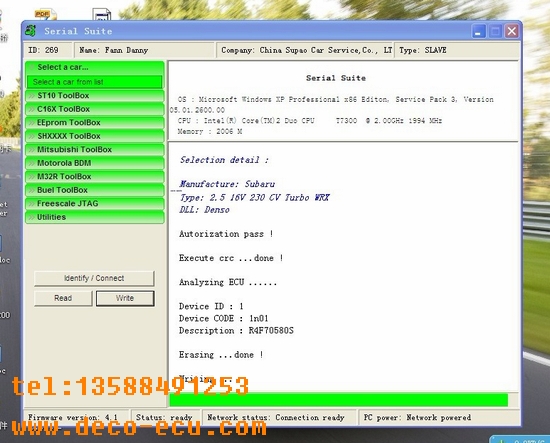Click the Identify / Connect button

coord(94,278)
